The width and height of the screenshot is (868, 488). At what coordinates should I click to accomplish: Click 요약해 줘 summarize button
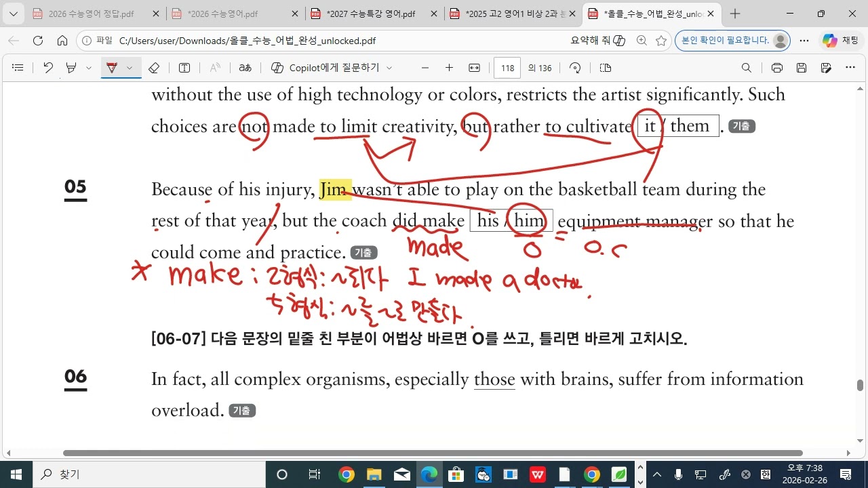tap(597, 41)
